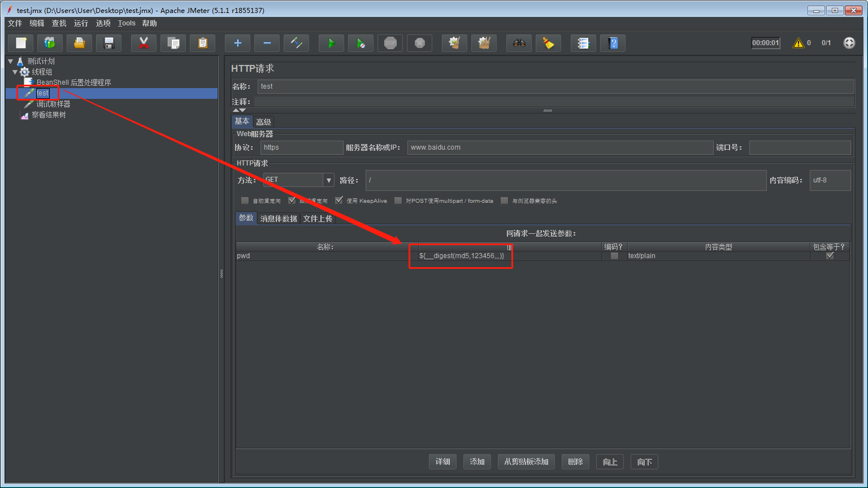Click the 向上 button
This screenshot has width=868, height=488.
(610, 462)
